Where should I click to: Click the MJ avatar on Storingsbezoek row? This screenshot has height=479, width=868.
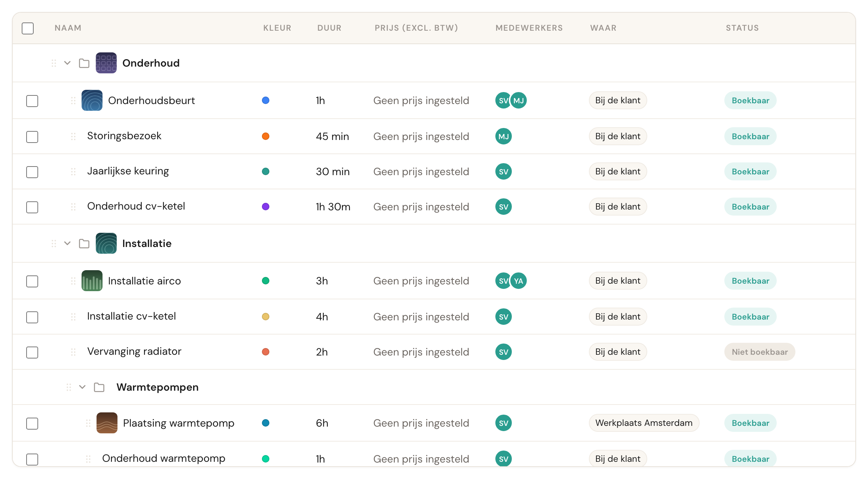(504, 136)
